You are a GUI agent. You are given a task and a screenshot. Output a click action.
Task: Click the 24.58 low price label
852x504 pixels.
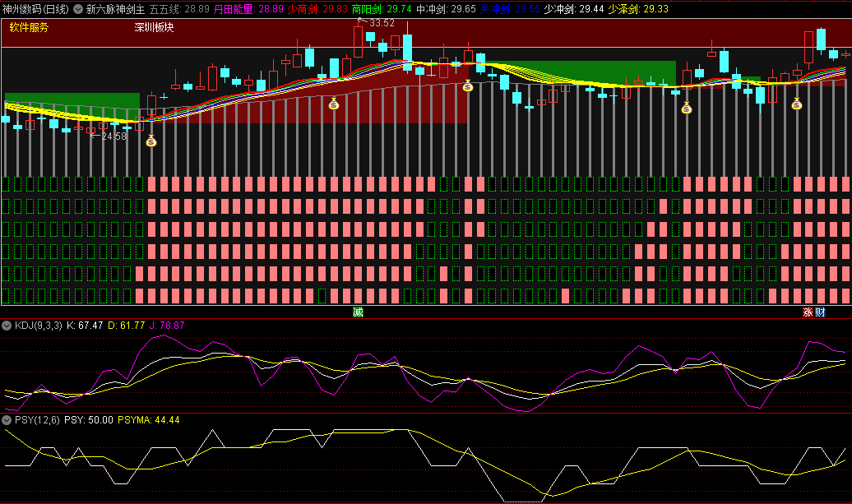(113, 136)
